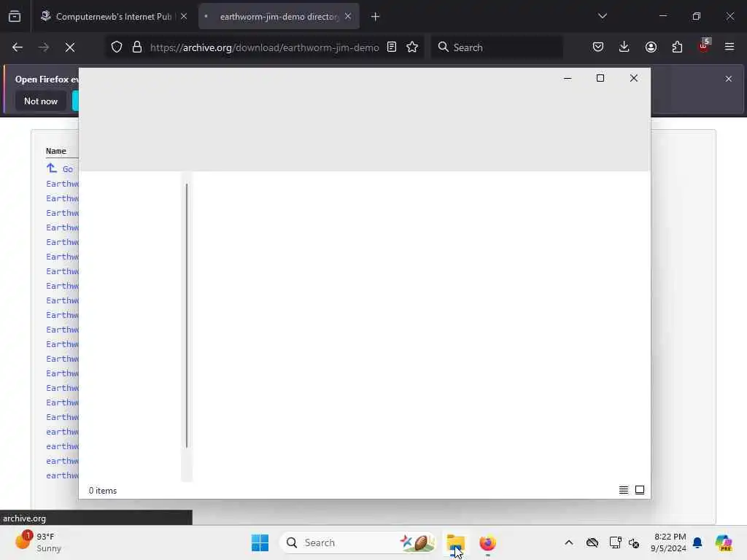Open Firefox downloads panel
This screenshot has height=560, width=747.
coord(624,47)
